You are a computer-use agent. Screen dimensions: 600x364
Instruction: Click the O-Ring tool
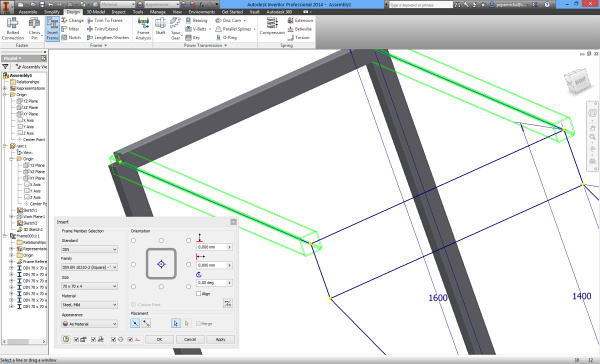(x=227, y=38)
